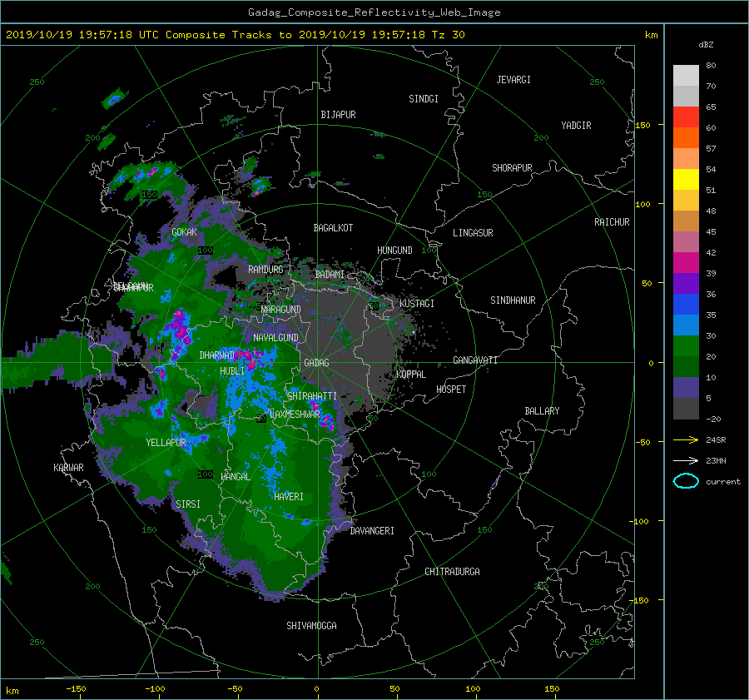
Task: Select the RAMDURG label
Action: tap(265, 270)
